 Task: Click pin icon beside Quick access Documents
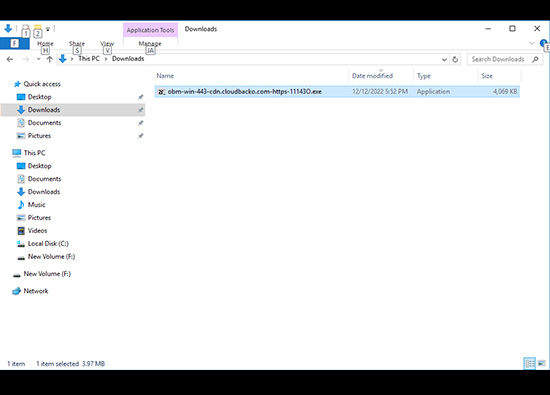tap(140, 123)
